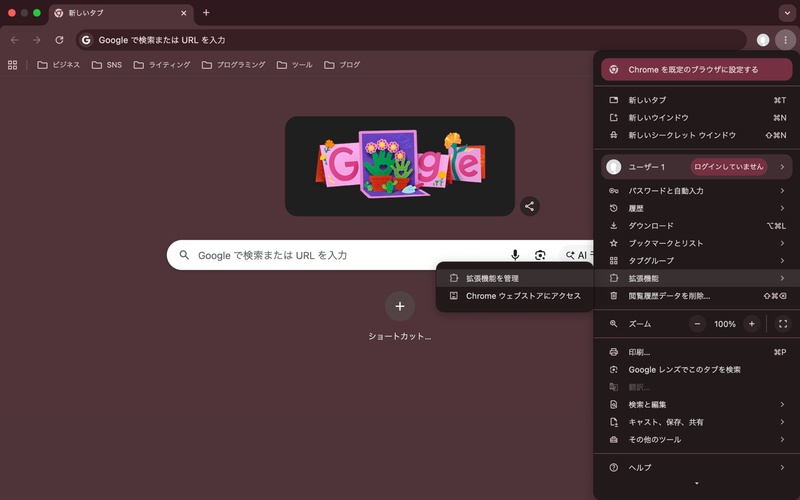Click the ログインしていません badge

point(729,167)
